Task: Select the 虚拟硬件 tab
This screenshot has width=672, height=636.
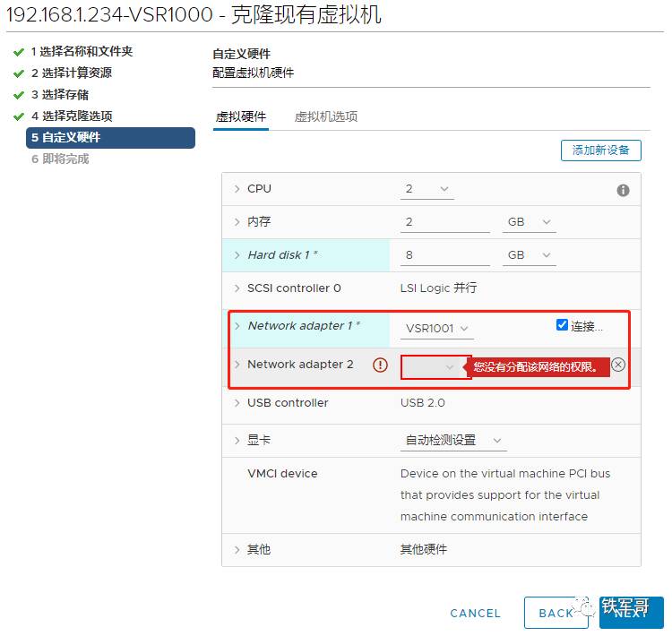Action: point(241,116)
